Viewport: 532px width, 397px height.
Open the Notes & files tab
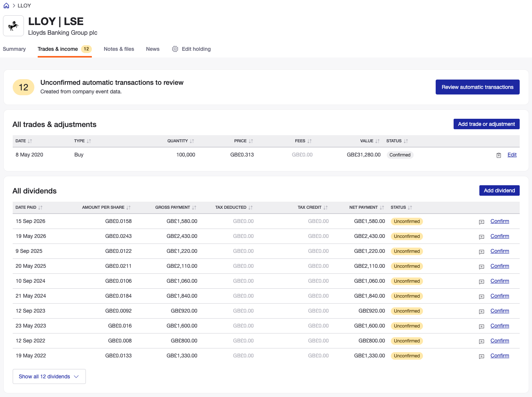[119, 49]
